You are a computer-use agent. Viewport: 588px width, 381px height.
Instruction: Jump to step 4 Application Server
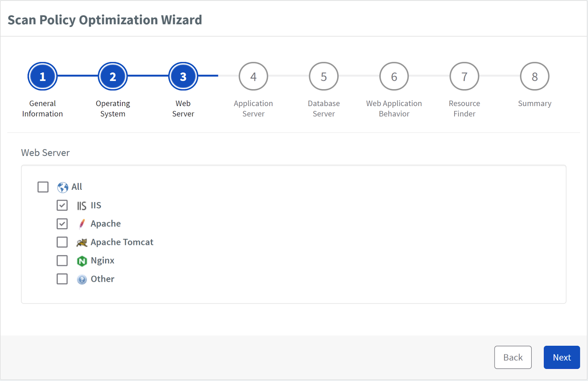click(x=253, y=76)
